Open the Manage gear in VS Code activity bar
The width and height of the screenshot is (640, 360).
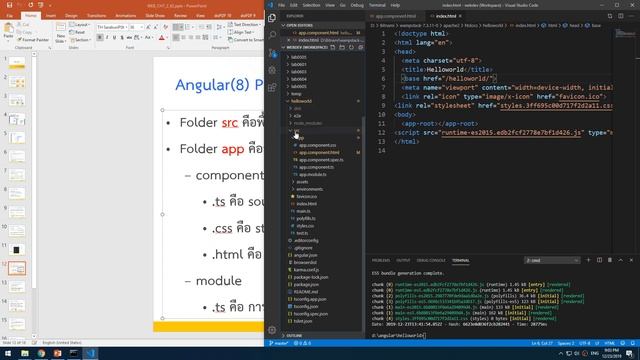(272, 330)
